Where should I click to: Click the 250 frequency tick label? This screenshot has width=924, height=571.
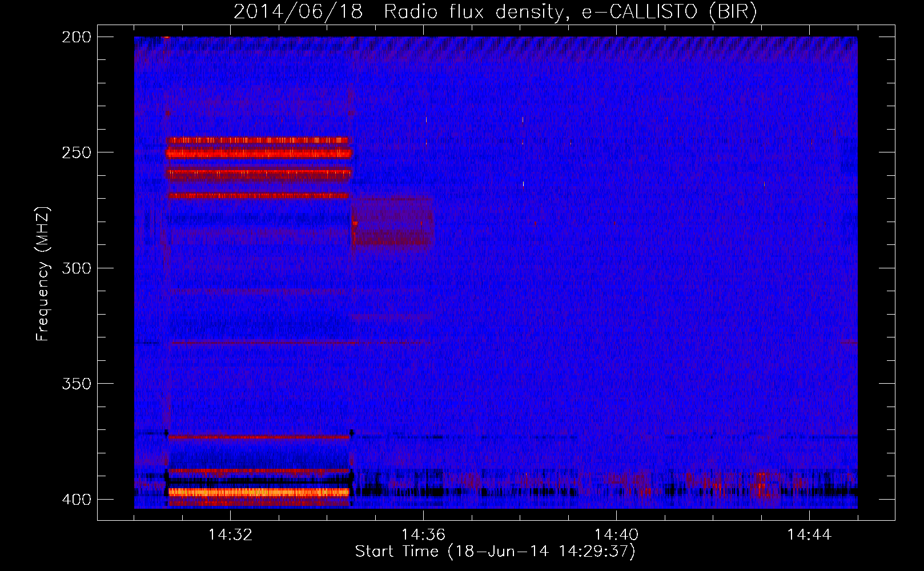pos(77,152)
